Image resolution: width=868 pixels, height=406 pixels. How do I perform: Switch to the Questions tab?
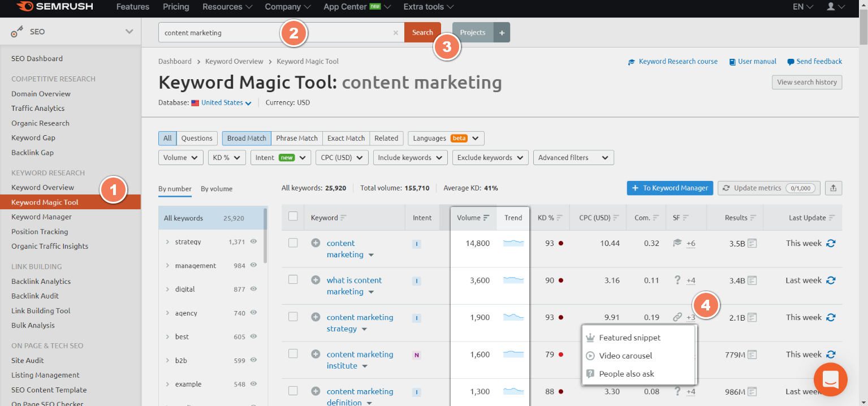pyautogui.click(x=197, y=138)
